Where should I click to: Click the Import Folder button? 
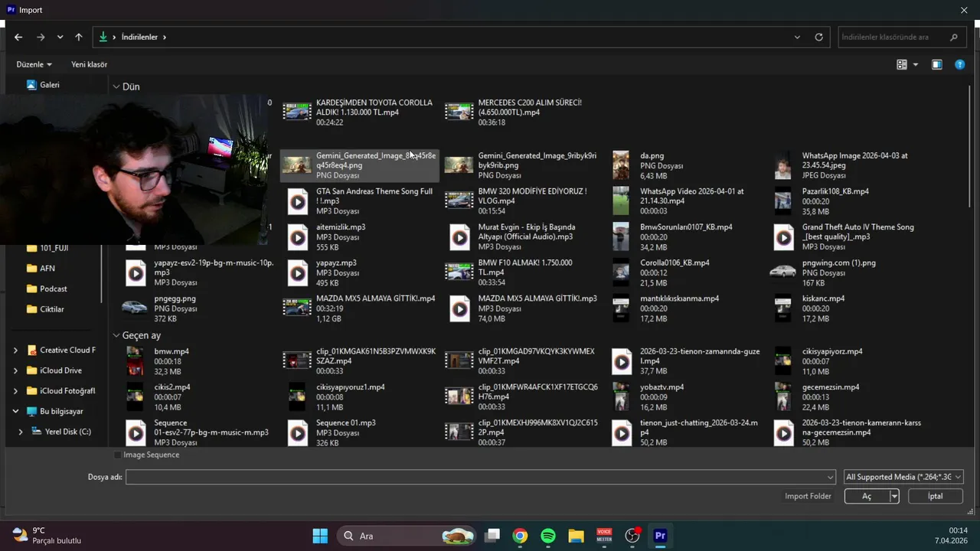coord(808,496)
